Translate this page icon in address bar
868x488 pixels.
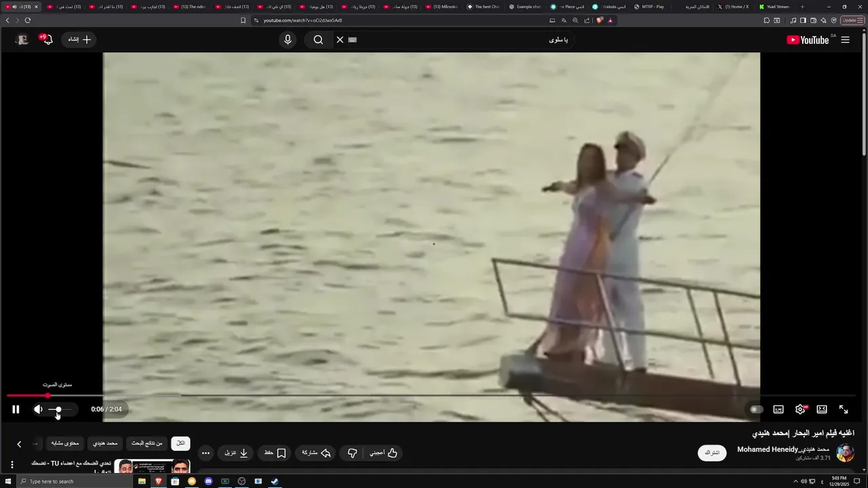click(x=564, y=20)
